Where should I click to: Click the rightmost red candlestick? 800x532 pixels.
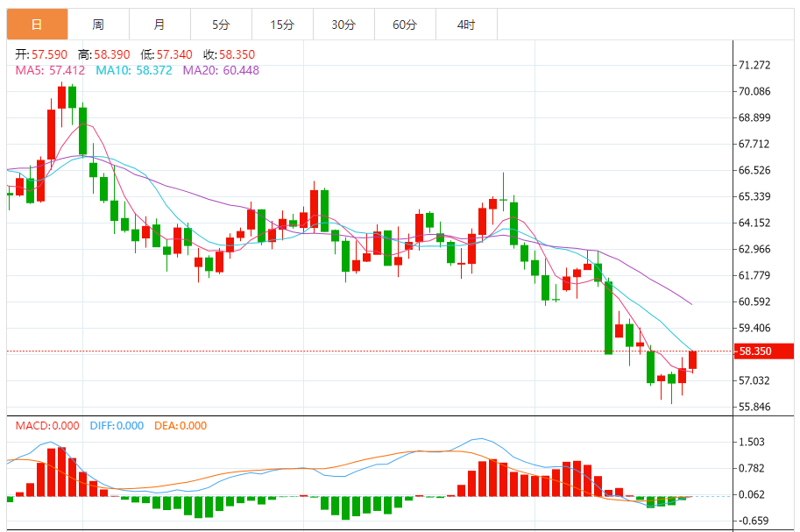coord(693,359)
